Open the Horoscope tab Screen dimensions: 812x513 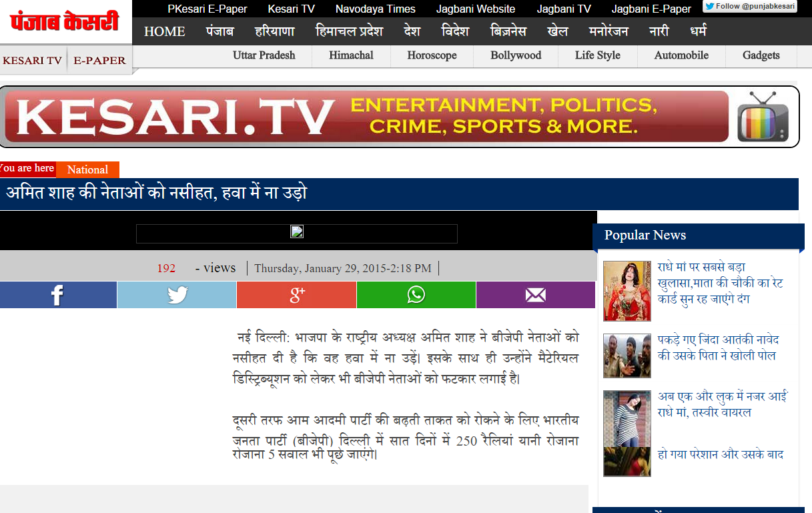432,55
